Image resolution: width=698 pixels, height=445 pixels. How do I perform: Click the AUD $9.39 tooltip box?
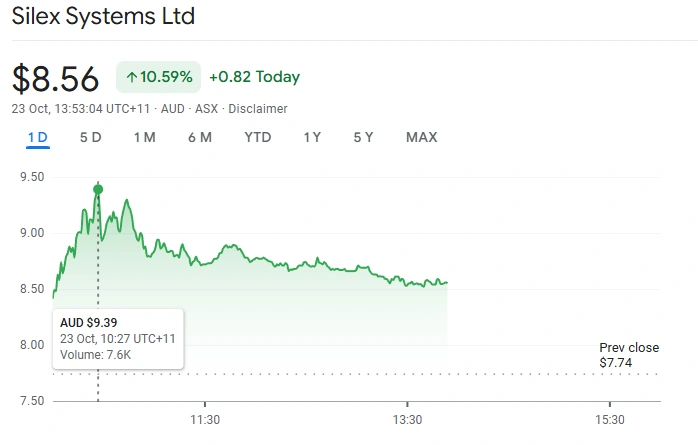point(118,338)
